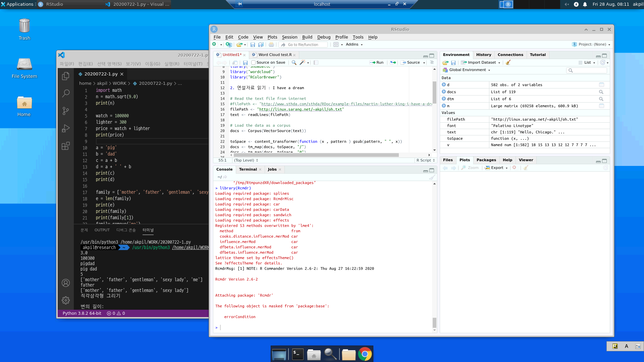
Task: Click the clear workspace broom in Environment
Action: pos(508,62)
